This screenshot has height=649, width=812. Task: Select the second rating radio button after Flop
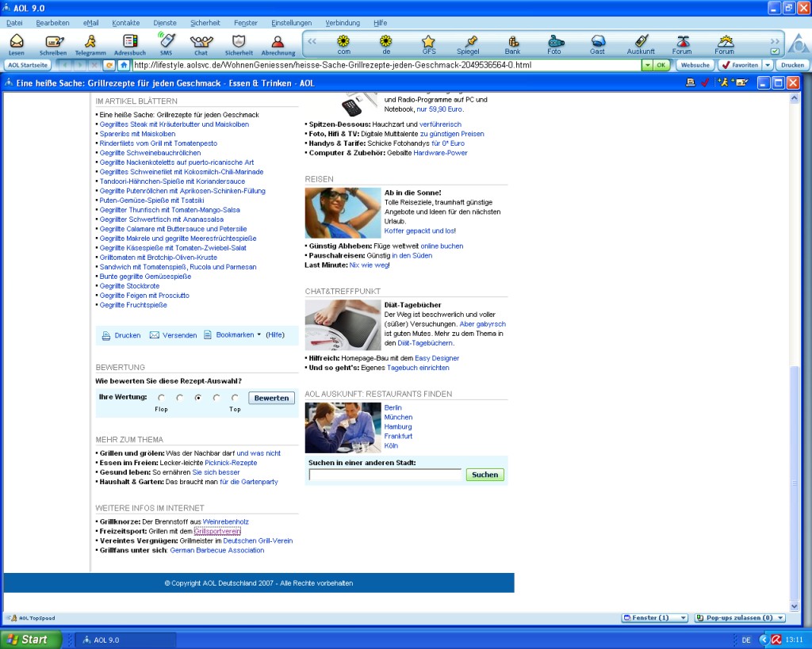pyautogui.click(x=180, y=398)
